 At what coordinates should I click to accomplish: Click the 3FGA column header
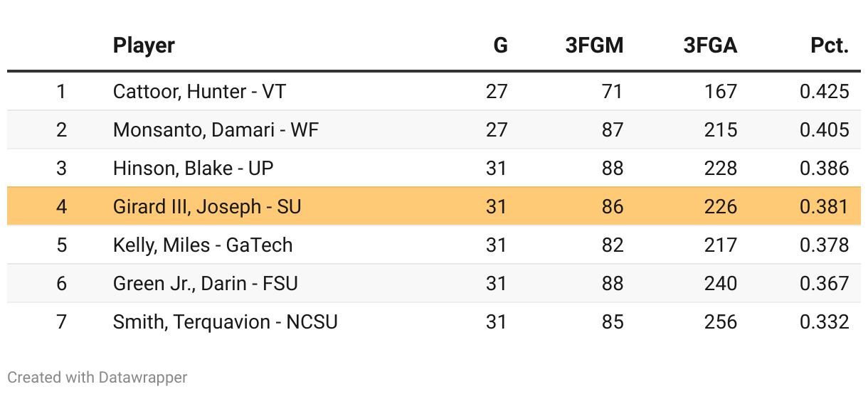[710, 46]
